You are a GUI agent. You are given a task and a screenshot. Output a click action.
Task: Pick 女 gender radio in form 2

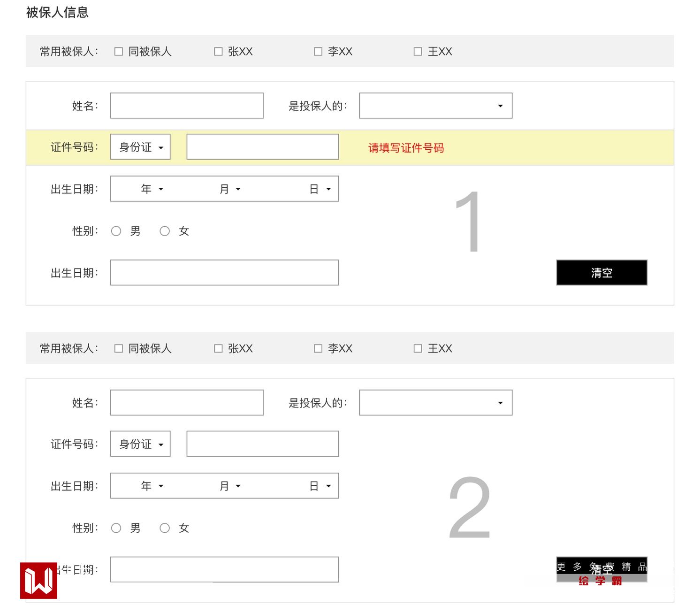point(165,528)
